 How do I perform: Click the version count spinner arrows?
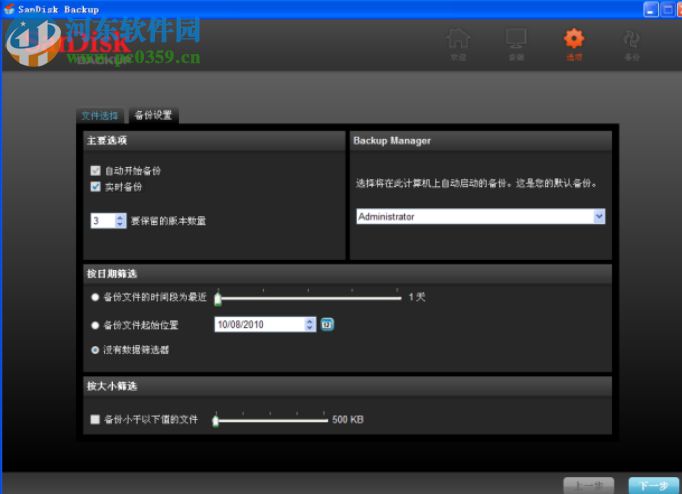pyautogui.click(x=120, y=220)
